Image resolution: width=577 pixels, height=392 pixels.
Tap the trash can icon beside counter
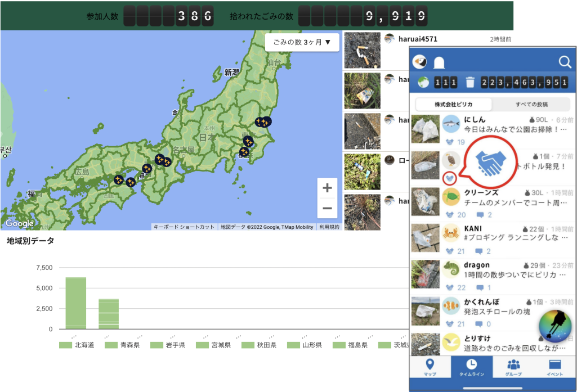470,83
